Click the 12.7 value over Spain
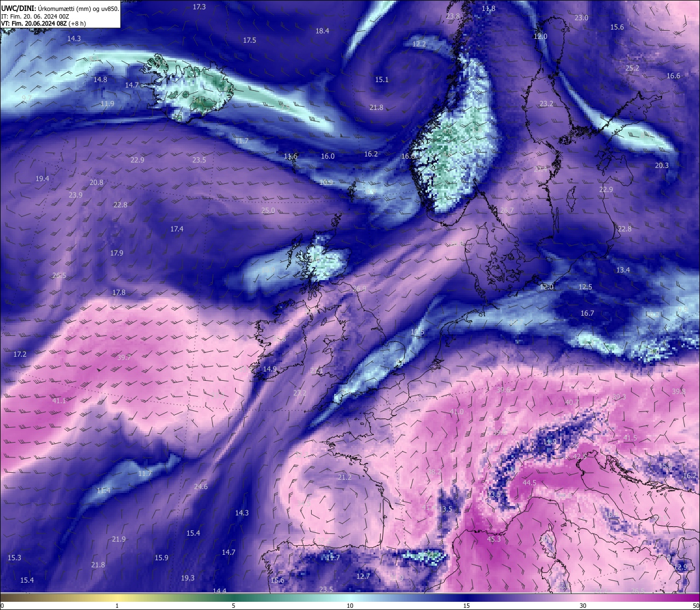This screenshot has height=610, width=700. click(363, 576)
